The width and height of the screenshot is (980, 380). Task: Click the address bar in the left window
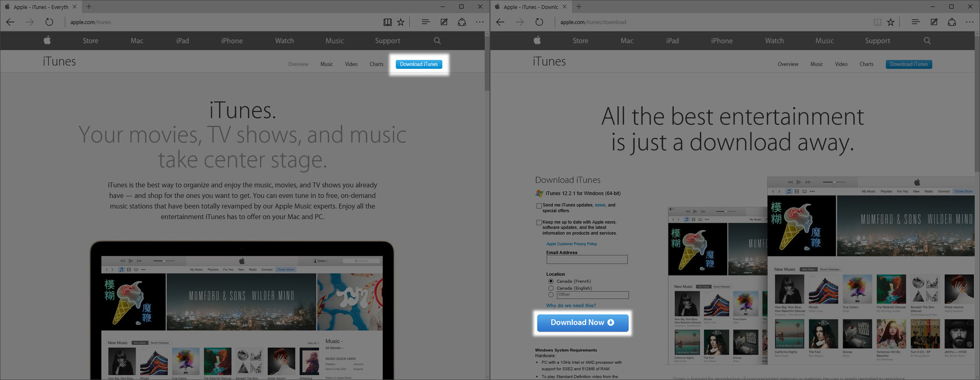click(223, 22)
